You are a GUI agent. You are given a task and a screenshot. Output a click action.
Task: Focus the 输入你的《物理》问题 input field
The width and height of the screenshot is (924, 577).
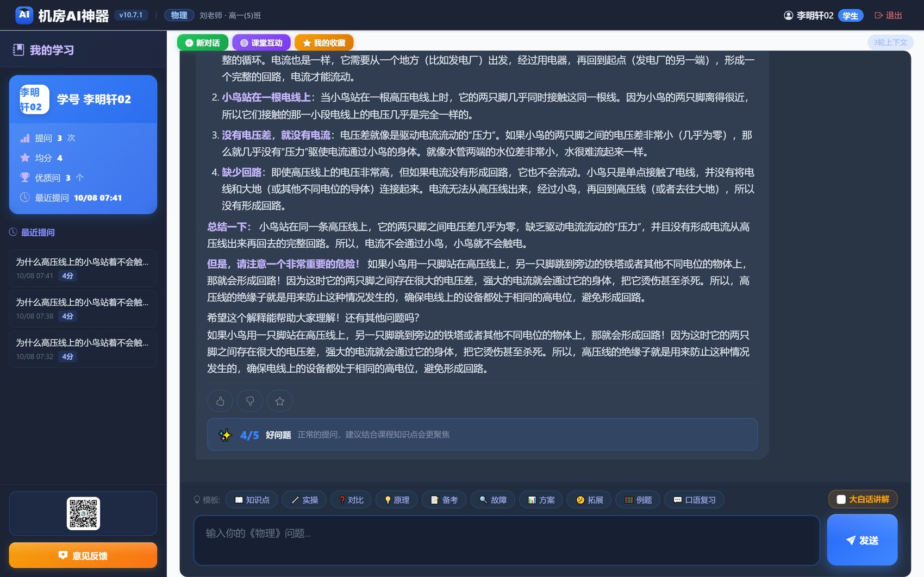click(507, 540)
